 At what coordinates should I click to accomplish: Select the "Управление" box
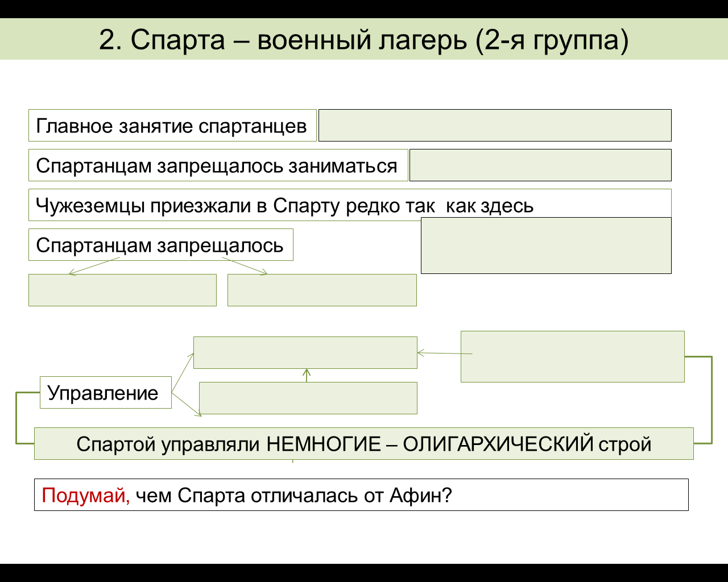point(106,393)
